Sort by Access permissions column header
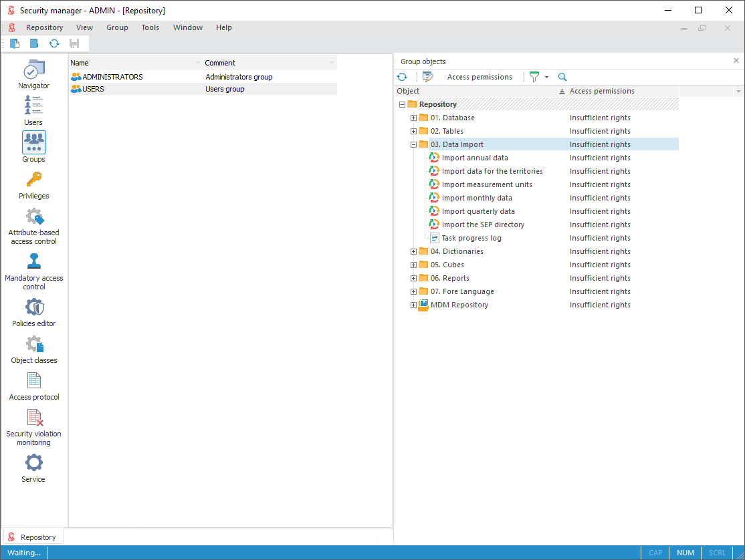745x560 pixels. pos(623,91)
